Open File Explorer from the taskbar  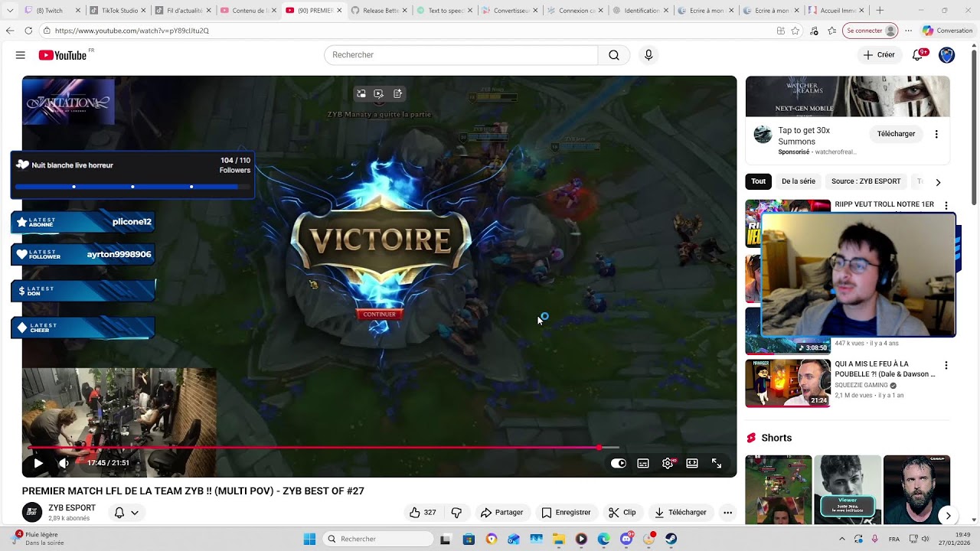tap(558, 539)
